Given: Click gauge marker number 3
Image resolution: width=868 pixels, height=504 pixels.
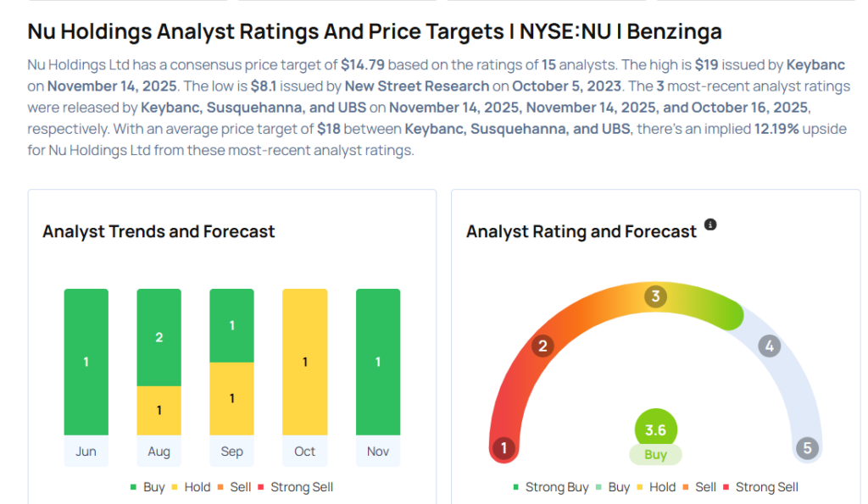Looking at the screenshot, I should coord(654,296).
